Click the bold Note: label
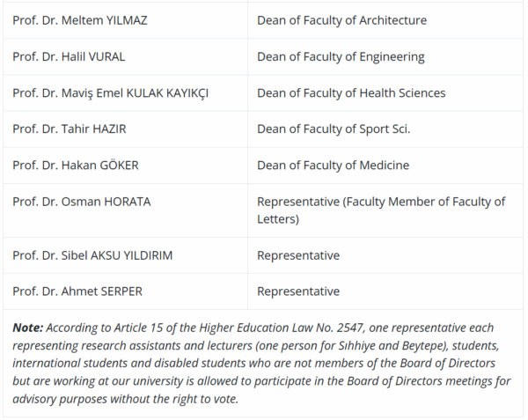This screenshot has height=420, width=528. (x=29, y=328)
